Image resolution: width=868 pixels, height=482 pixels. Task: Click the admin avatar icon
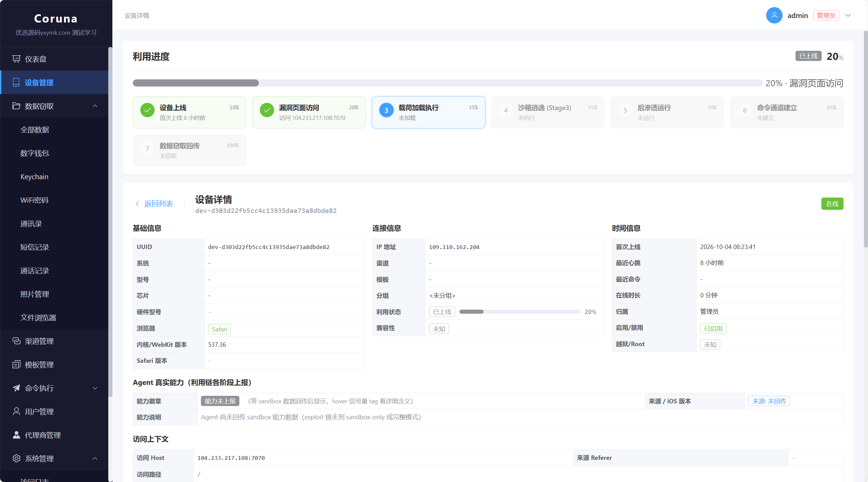(774, 15)
